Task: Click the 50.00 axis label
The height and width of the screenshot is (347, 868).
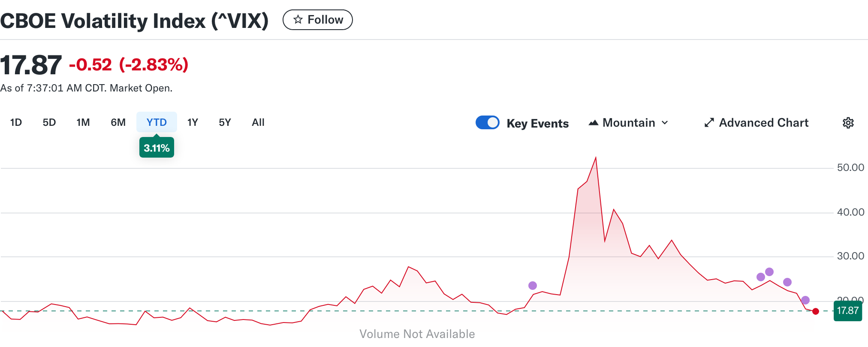Action: [850, 167]
